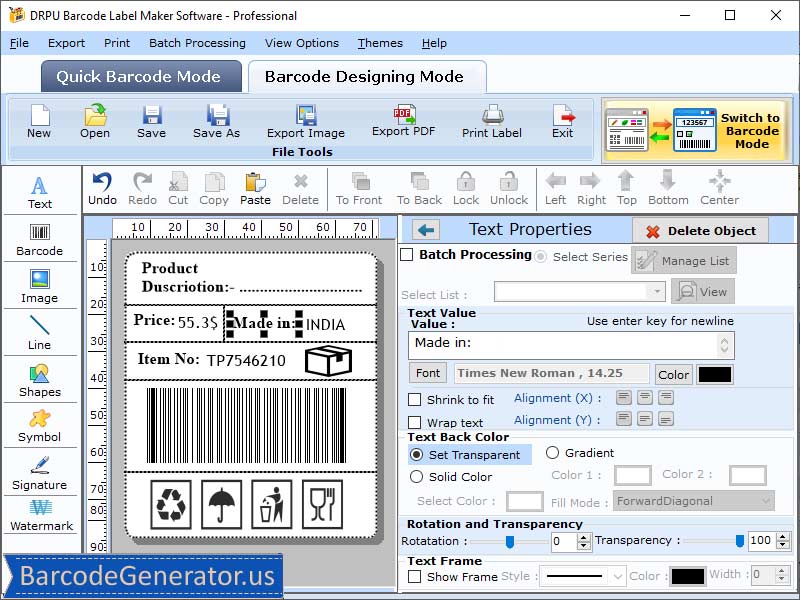
Task: Switch to Quick Barcode Mode tab
Action: 140,76
